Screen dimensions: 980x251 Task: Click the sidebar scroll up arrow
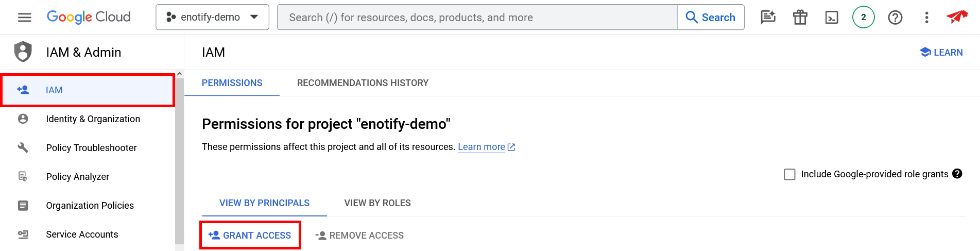click(x=179, y=74)
